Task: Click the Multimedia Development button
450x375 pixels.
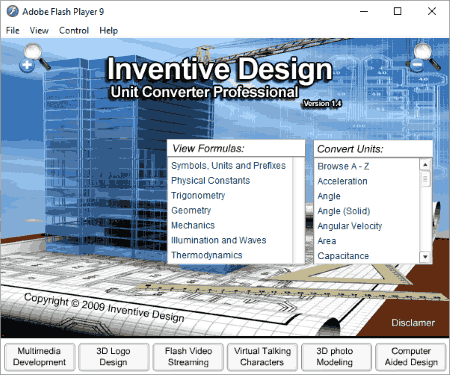Action: [39, 357]
